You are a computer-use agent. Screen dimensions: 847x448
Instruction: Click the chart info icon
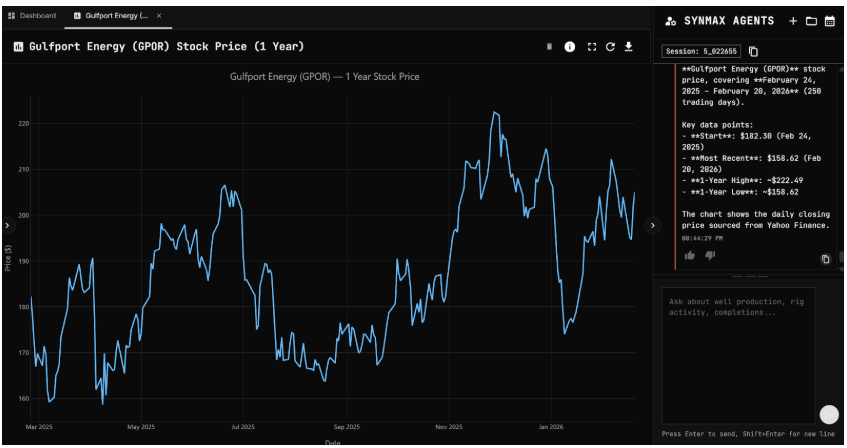click(x=570, y=47)
